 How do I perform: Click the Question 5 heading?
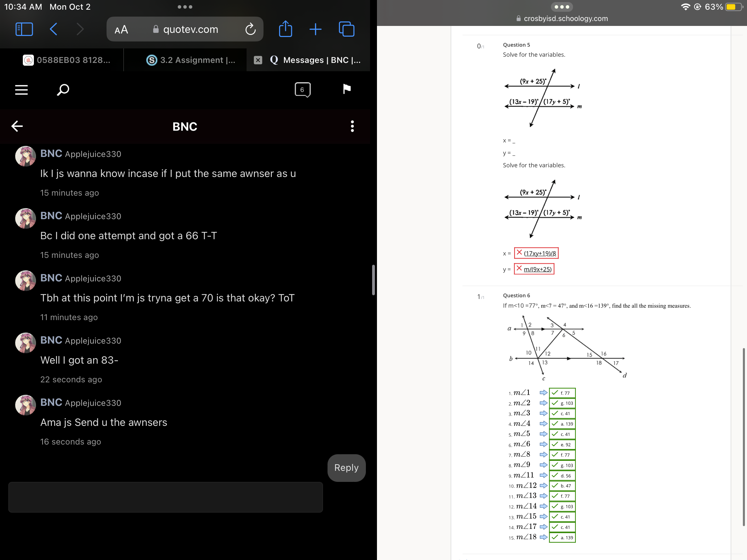coord(516,45)
